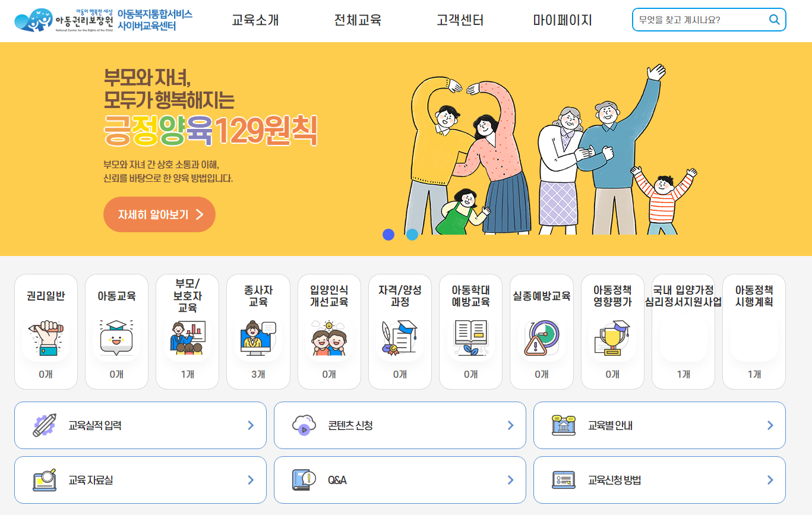The height and width of the screenshot is (515, 812).
Task: Open 콘텐츠 신청 using its chevron
Action: (510, 425)
